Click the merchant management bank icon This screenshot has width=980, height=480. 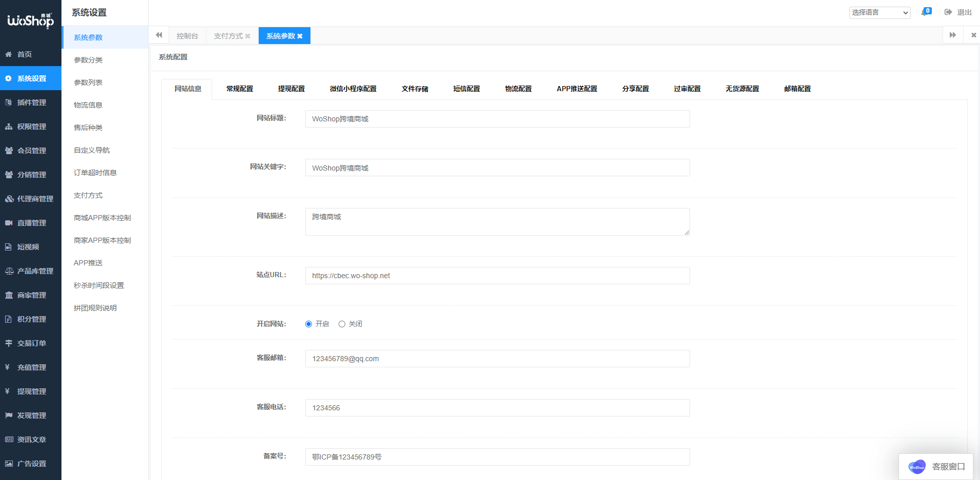tap(9, 295)
